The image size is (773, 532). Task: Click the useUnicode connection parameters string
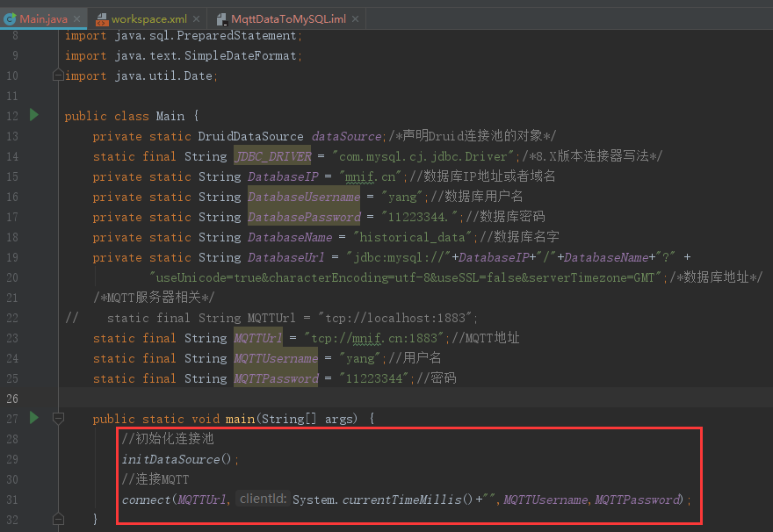coord(404,277)
